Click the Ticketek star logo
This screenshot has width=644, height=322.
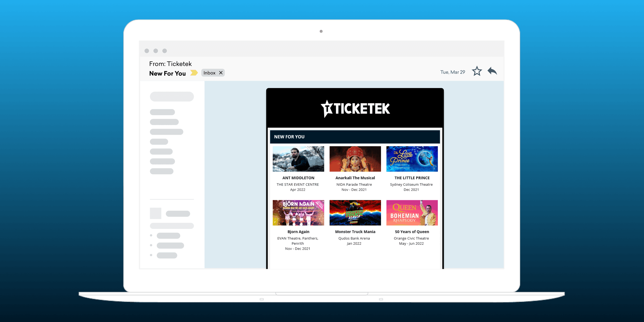[x=327, y=109]
